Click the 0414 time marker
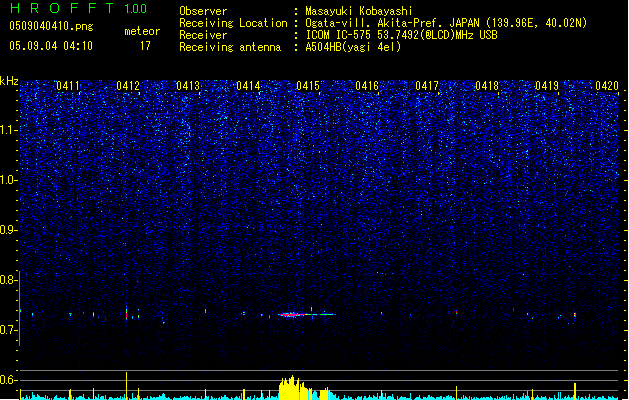 248,86
